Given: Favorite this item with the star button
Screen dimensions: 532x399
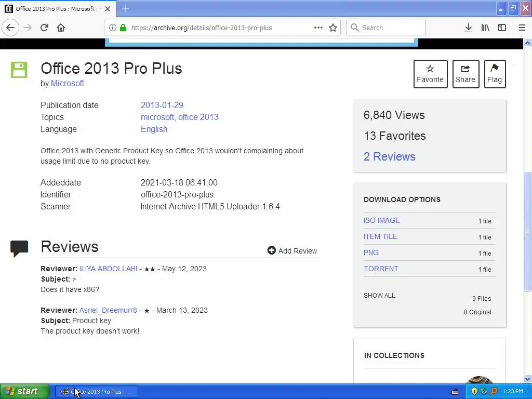Looking at the screenshot, I should click(430, 74).
